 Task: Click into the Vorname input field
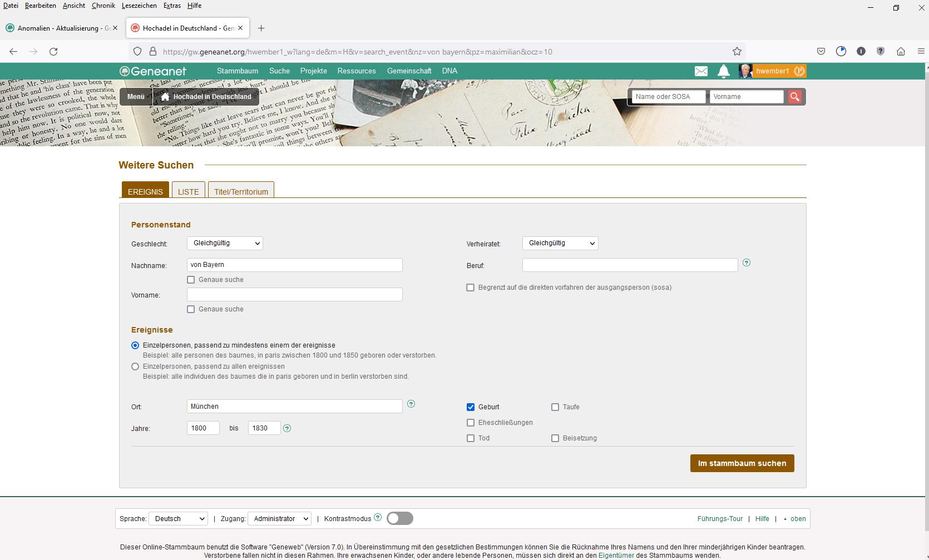[x=294, y=295]
